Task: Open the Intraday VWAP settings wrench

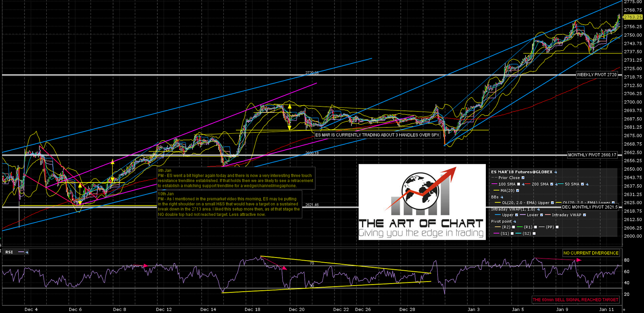Action: pos(539,209)
